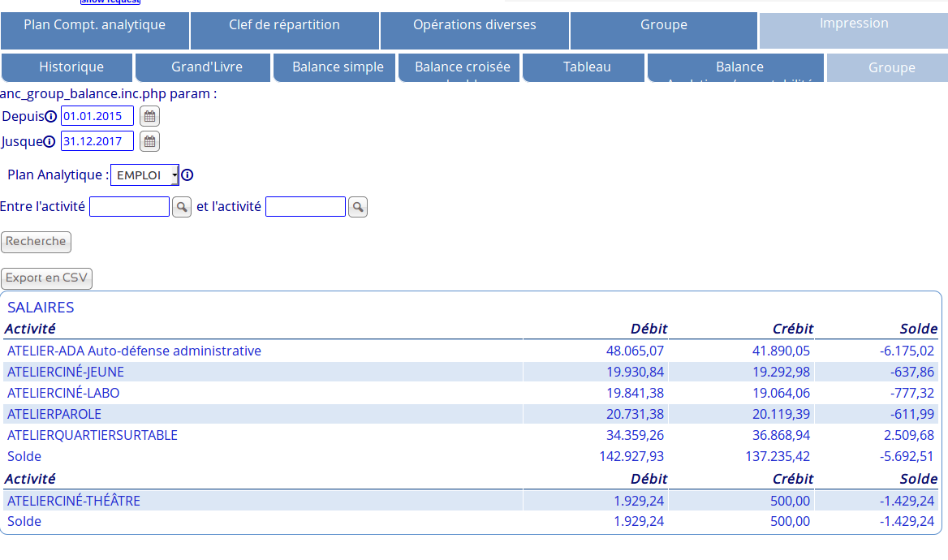
Task: Open the ATELIERCINÉ-THÉÂTRE activity link
Action: (x=74, y=501)
